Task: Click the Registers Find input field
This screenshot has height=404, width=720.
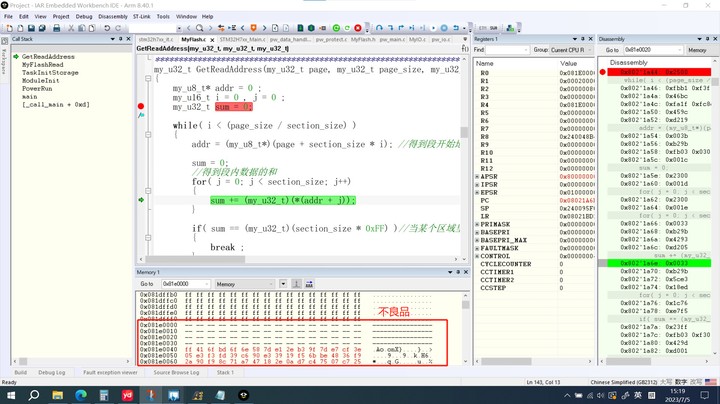Action: click(x=507, y=50)
